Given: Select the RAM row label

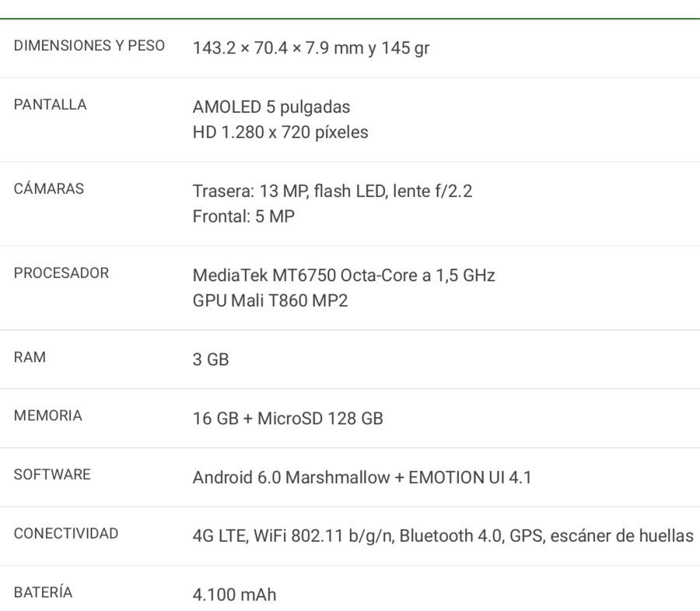Looking at the screenshot, I should (30, 357).
